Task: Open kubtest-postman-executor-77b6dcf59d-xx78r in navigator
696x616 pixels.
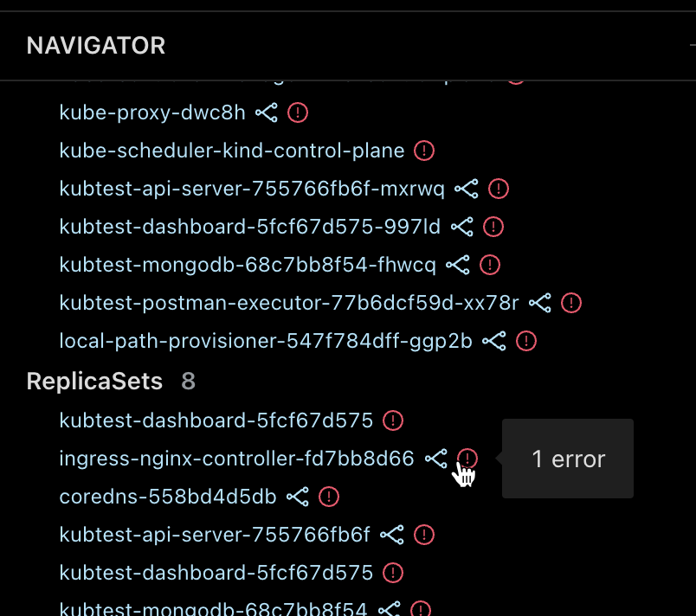Action: pyautogui.click(x=289, y=304)
